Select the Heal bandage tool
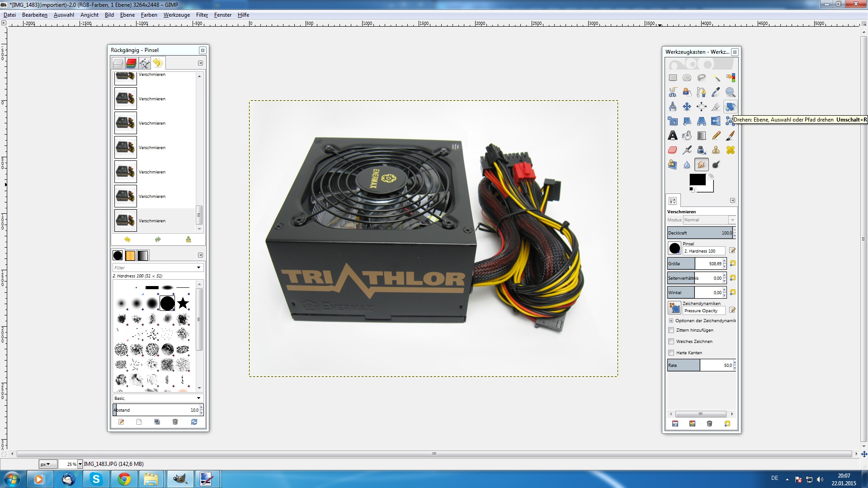The width and height of the screenshot is (868, 488). point(731,150)
